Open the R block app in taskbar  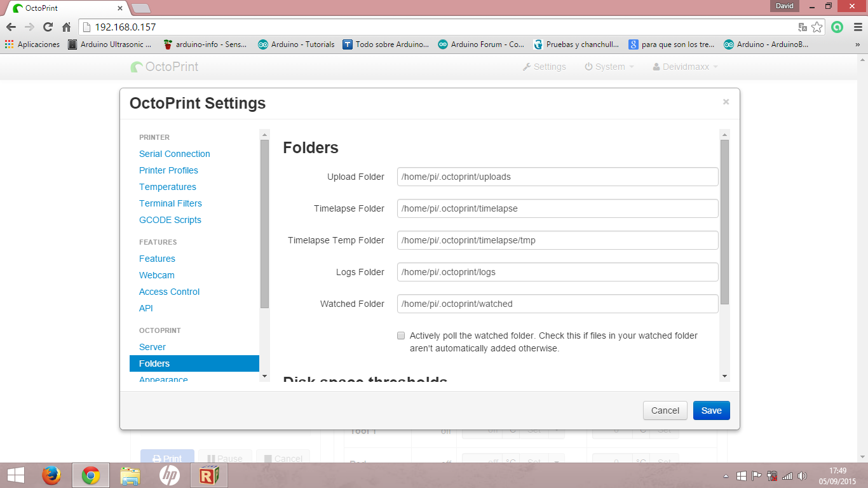pyautogui.click(x=209, y=475)
